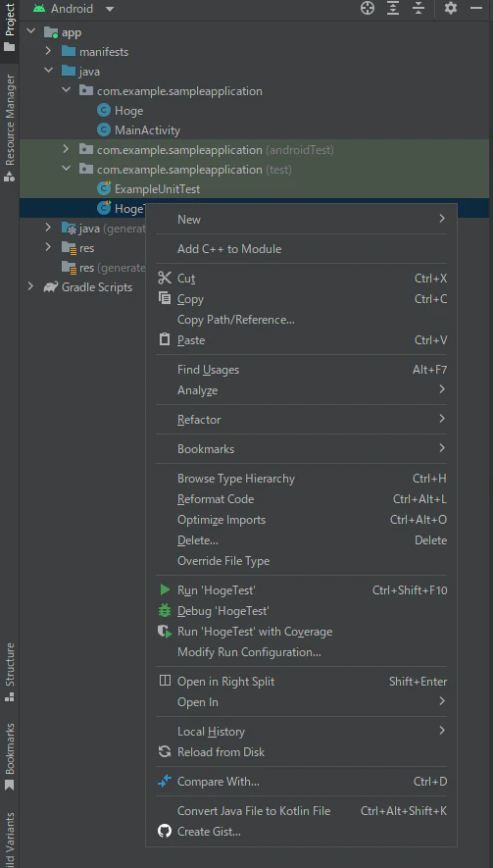Select the MainActivity class in tree

147,130
